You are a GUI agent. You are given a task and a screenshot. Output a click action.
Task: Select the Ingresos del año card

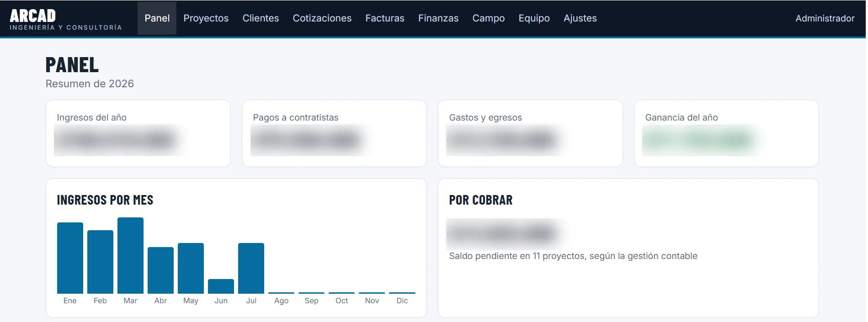[138, 133]
